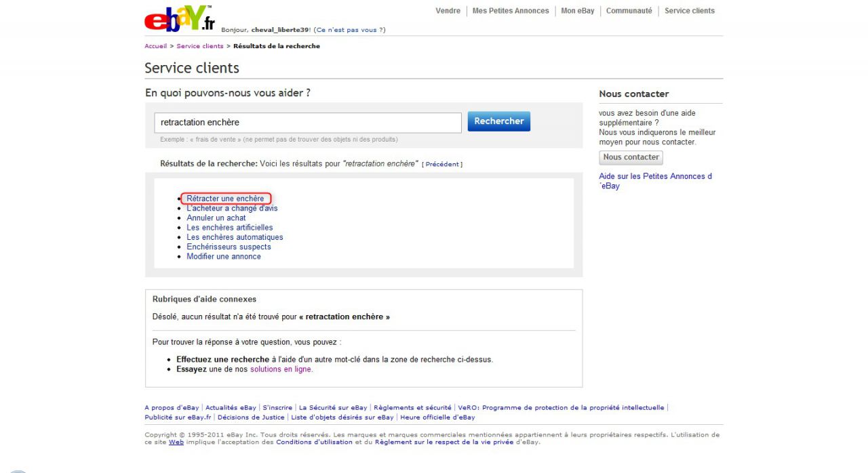Go to Mon eBay
The height and width of the screenshot is (473, 868).
[x=577, y=11]
